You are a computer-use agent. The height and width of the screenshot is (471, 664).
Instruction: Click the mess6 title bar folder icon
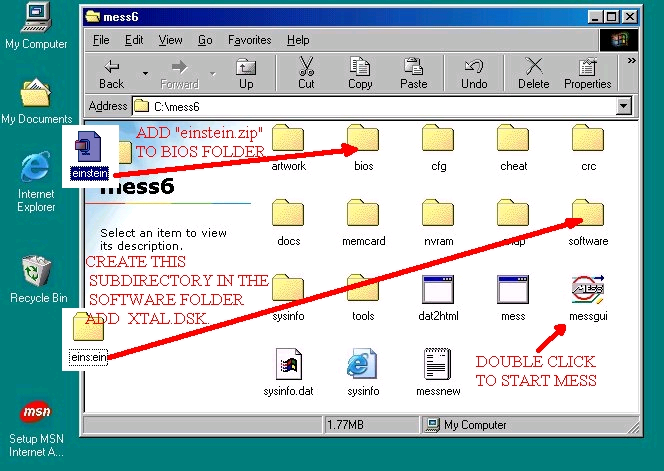92,17
